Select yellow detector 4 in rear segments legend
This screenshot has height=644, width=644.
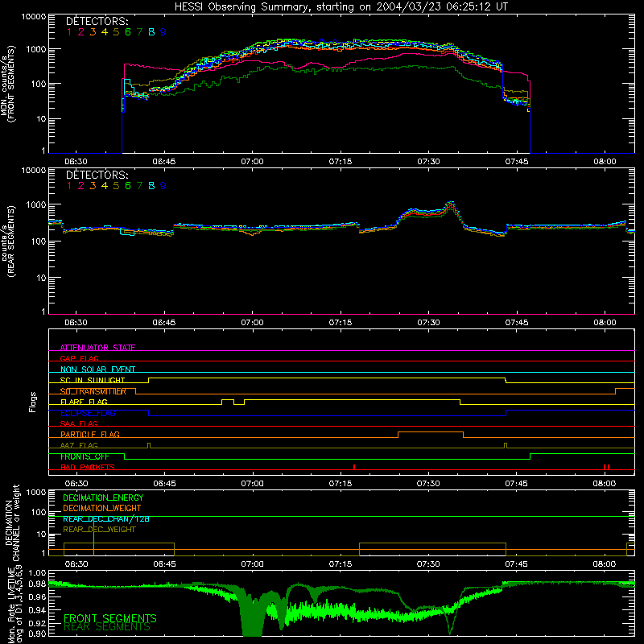[x=105, y=186]
